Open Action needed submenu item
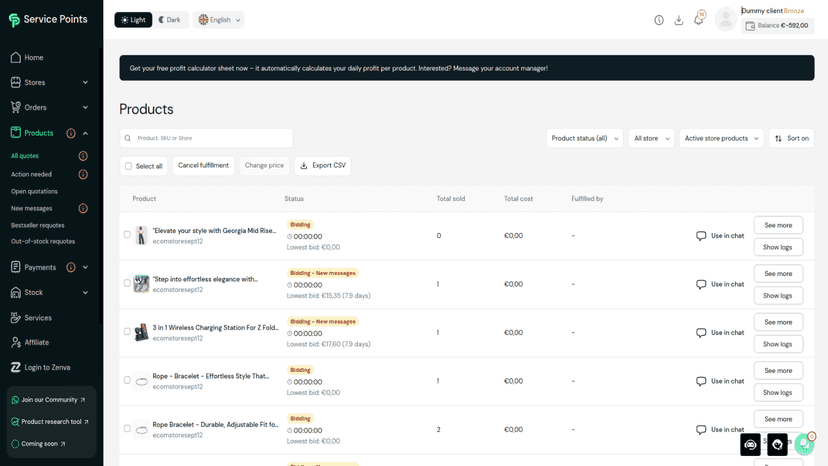The image size is (828, 466). click(x=31, y=174)
